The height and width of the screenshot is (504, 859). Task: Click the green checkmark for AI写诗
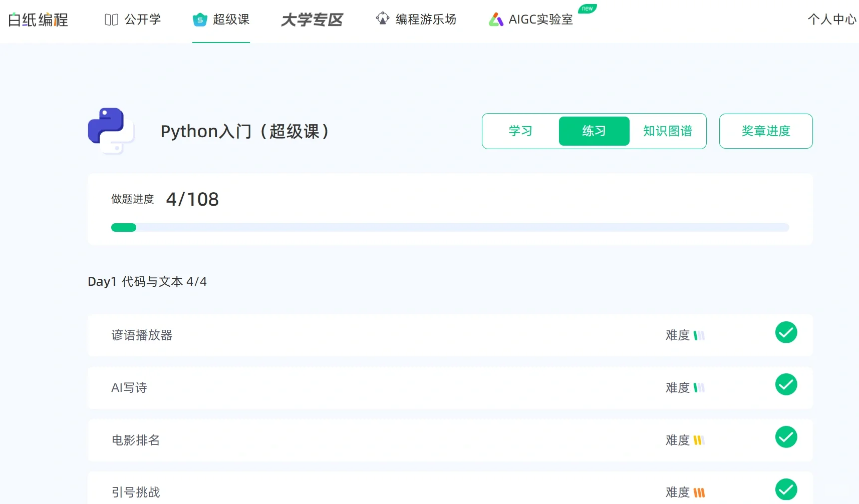[x=786, y=384]
